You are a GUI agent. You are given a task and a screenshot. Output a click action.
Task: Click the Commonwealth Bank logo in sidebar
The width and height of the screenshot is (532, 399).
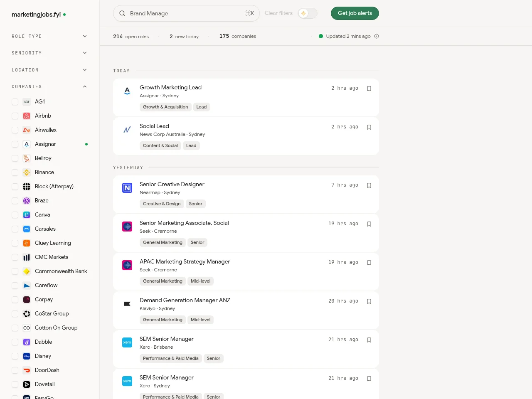[x=27, y=271]
